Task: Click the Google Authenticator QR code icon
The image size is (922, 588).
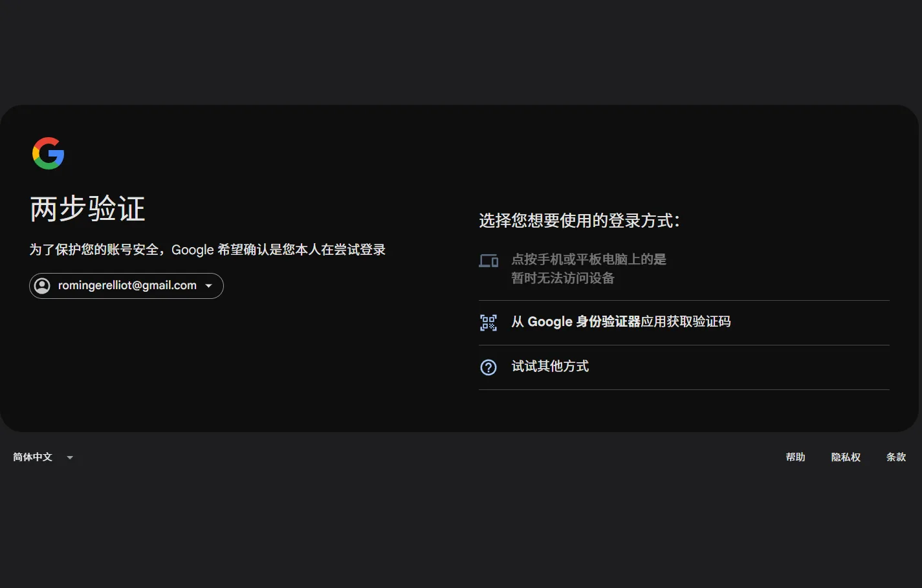Action: 488,322
